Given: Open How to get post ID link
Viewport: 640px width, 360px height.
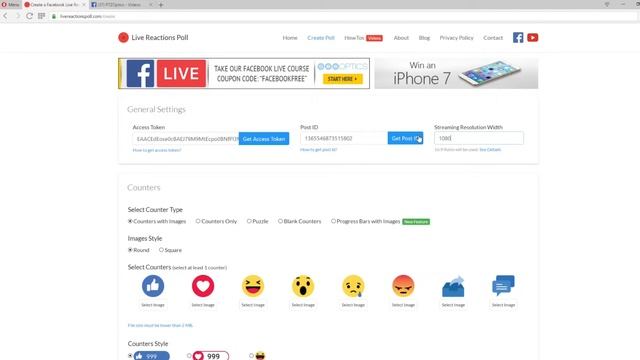Looking at the screenshot, I should pos(318,150).
